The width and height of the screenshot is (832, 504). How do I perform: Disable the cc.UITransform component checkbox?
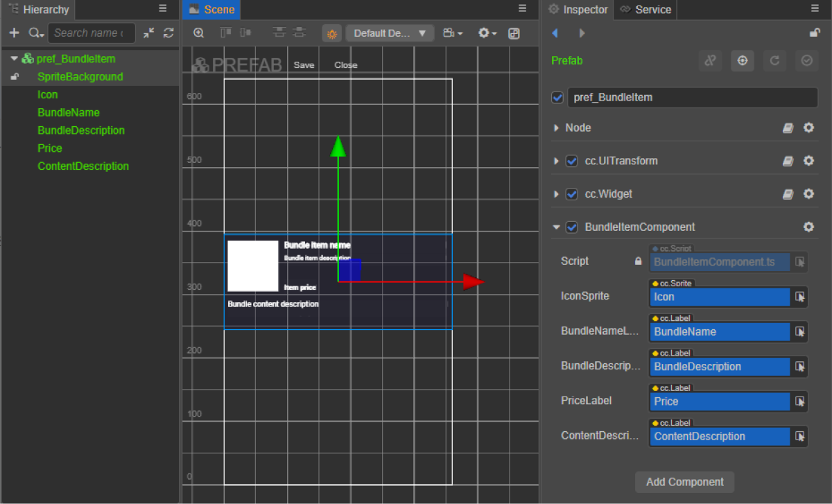572,161
